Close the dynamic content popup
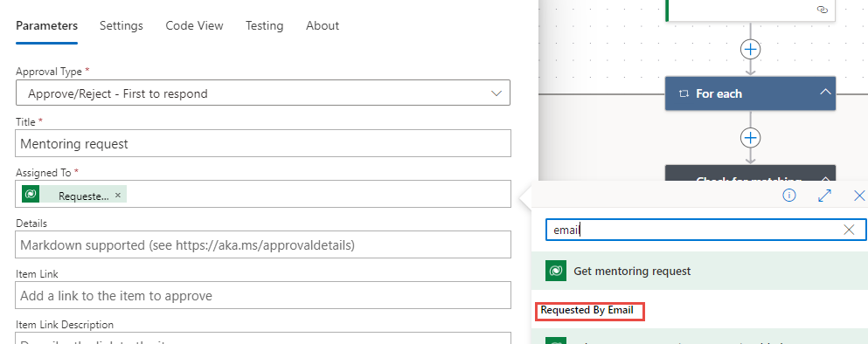This screenshot has height=344, width=868. (x=859, y=196)
